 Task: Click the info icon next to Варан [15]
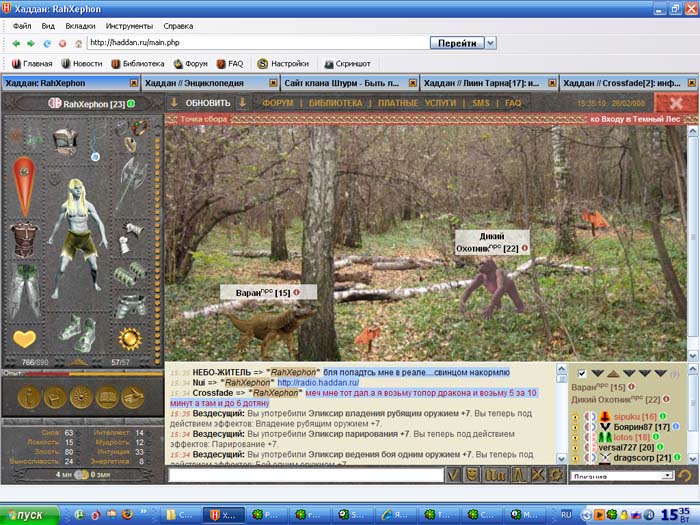click(296, 292)
